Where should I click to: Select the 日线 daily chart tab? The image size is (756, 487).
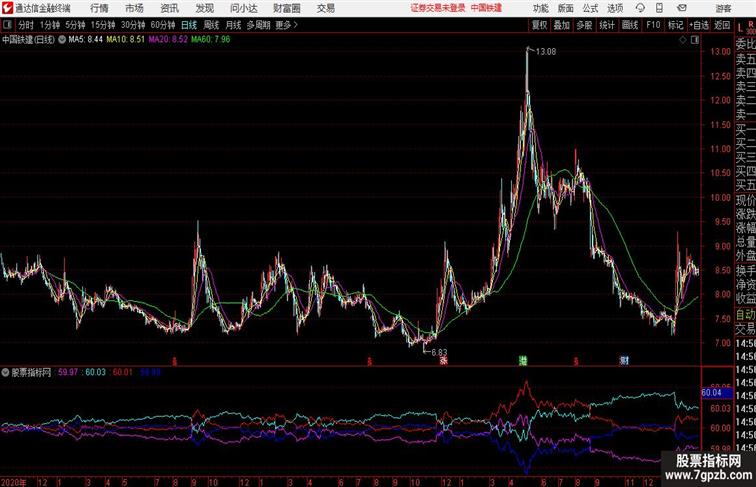(x=189, y=25)
